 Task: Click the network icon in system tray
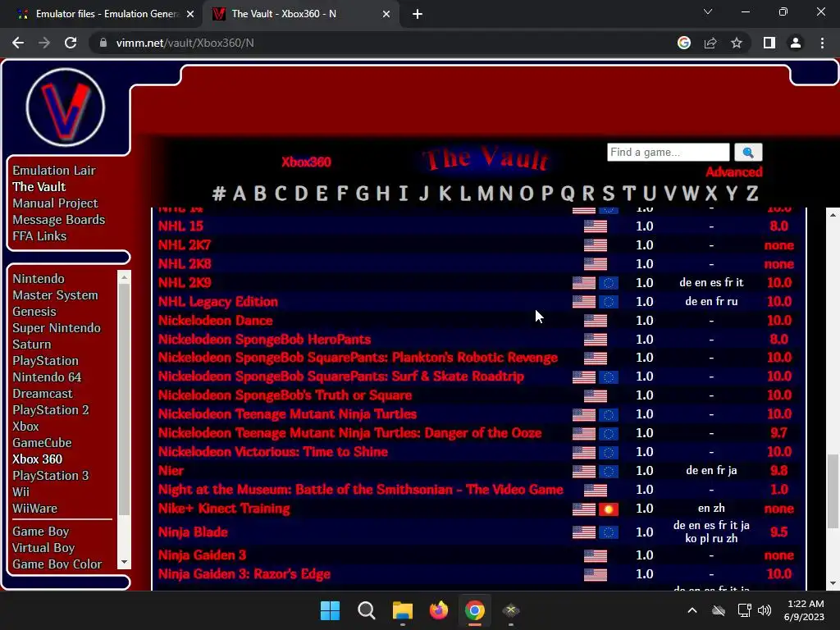(x=744, y=610)
